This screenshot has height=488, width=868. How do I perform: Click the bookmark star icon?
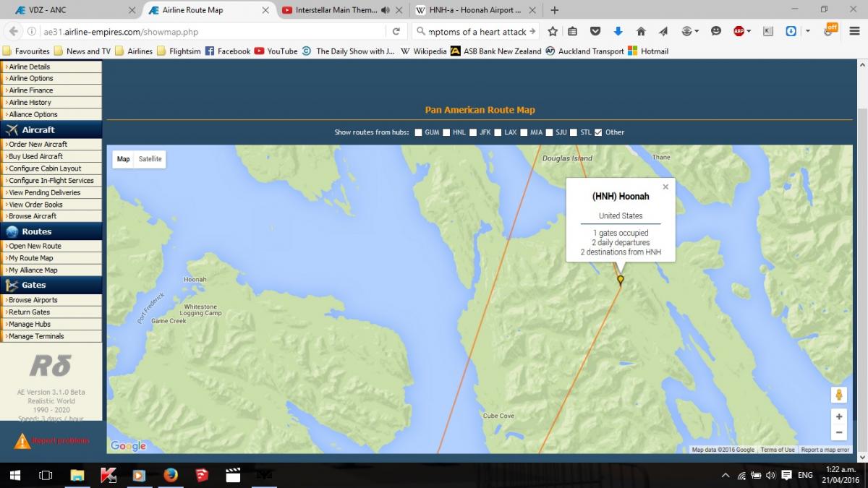point(553,31)
